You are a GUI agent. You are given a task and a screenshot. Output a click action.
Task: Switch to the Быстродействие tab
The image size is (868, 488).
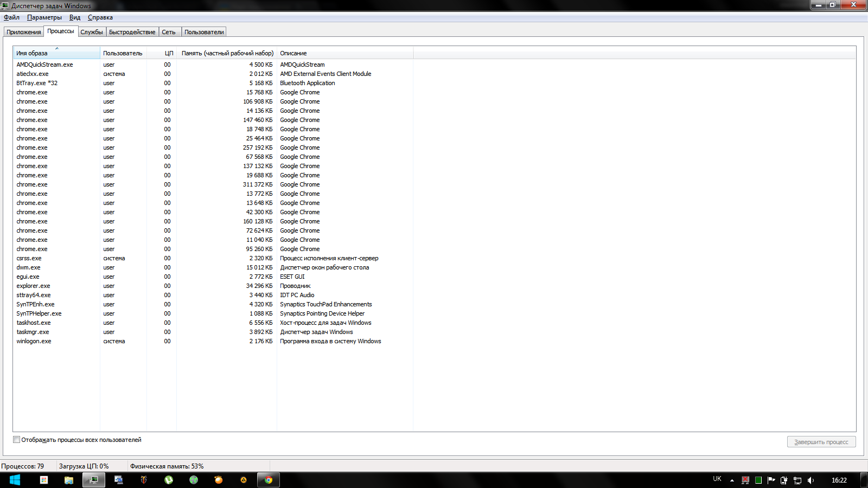pyautogui.click(x=132, y=32)
